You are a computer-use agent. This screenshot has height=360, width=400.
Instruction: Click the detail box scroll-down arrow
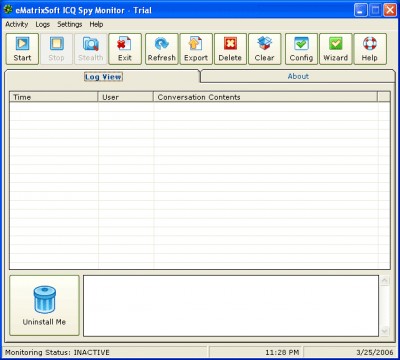pyautogui.click(x=384, y=331)
